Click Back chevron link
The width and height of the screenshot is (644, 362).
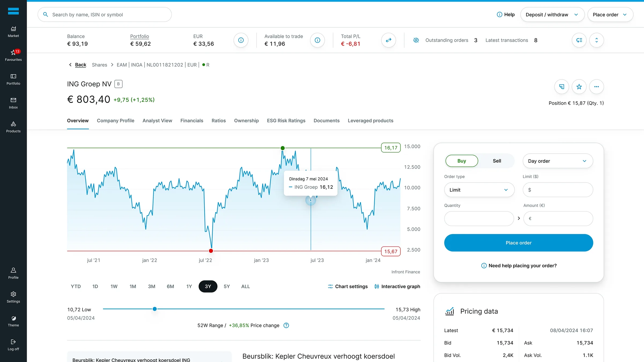click(78, 65)
